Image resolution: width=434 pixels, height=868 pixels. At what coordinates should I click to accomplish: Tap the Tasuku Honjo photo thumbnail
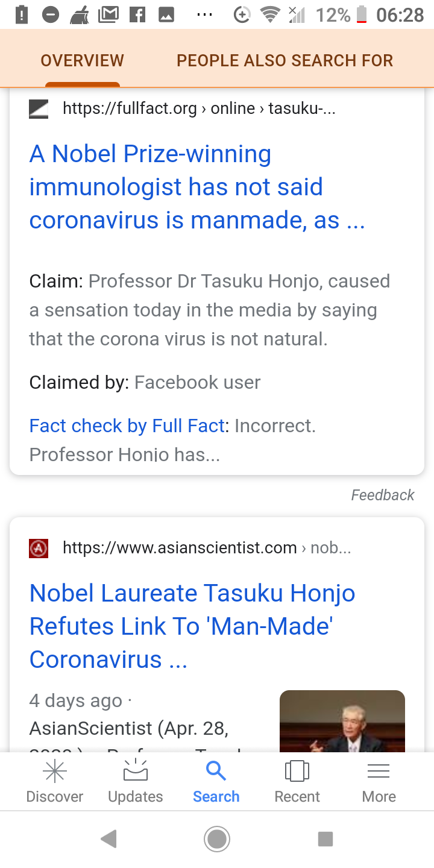pyautogui.click(x=342, y=721)
